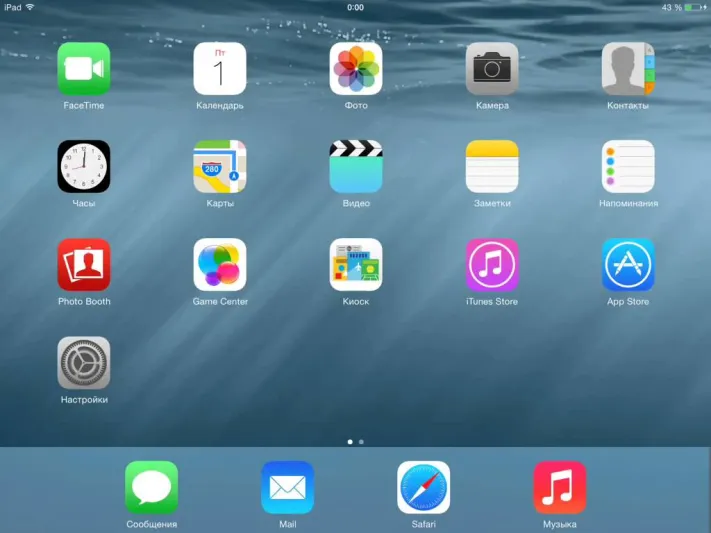Open Настройки settings app
This screenshot has height=533, width=711.
click(84, 363)
